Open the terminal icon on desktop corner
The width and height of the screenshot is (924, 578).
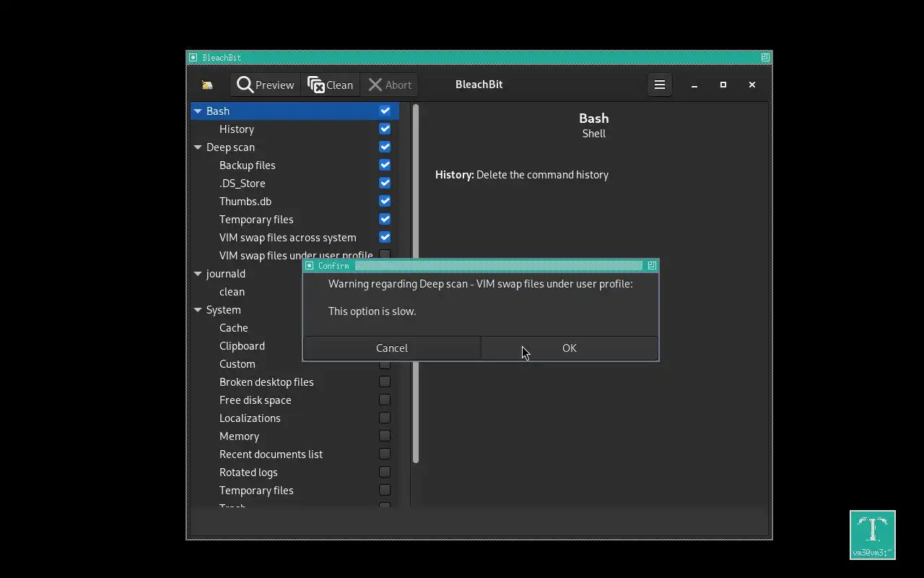pos(873,535)
